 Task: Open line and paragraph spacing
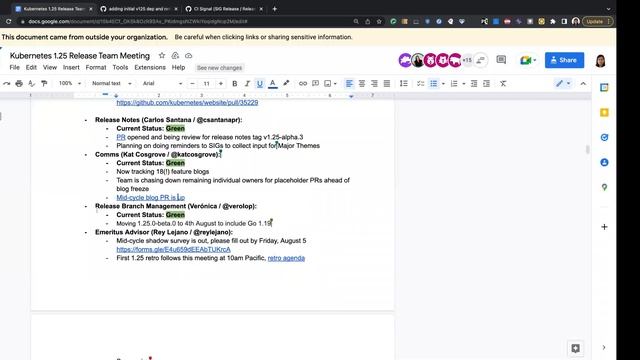click(x=404, y=83)
